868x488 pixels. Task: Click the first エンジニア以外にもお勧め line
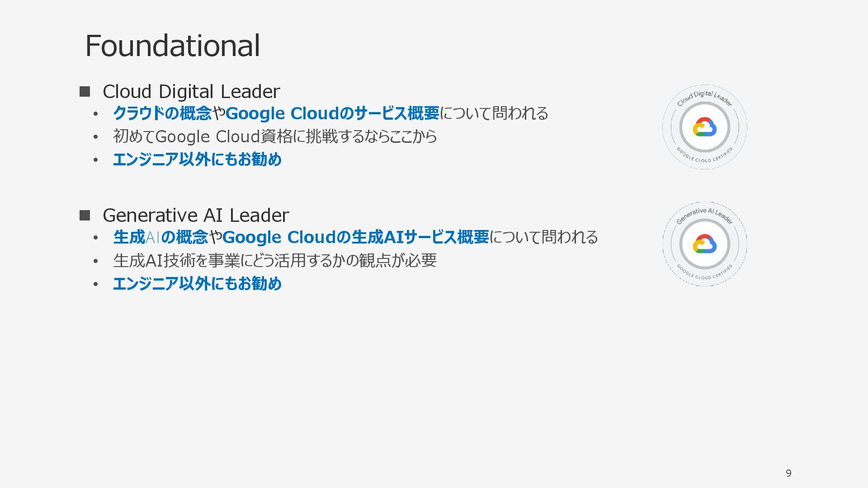coord(197,160)
